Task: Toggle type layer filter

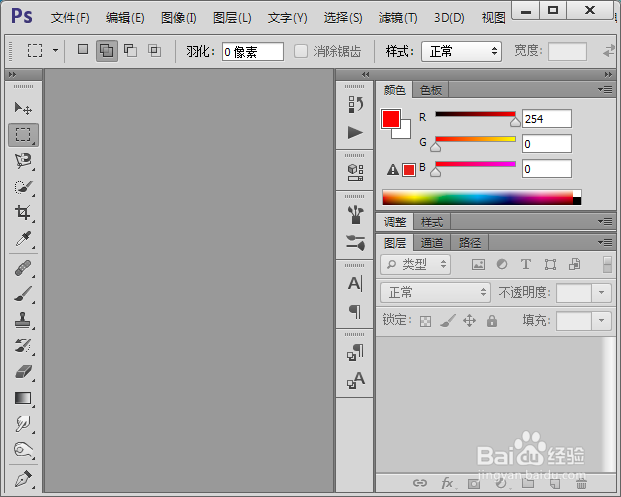Action: [x=526, y=265]
